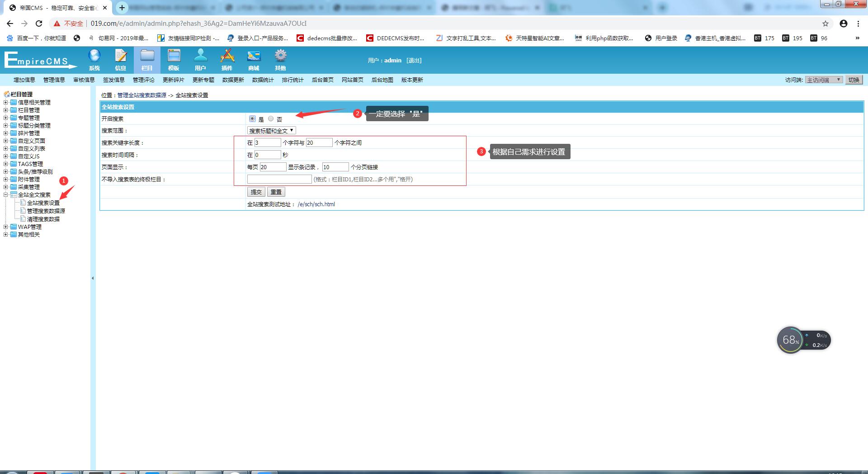Click the browser back arrow
Viewport: 868px width, 474px height.
pyautogui.click(x=10, y=24)
